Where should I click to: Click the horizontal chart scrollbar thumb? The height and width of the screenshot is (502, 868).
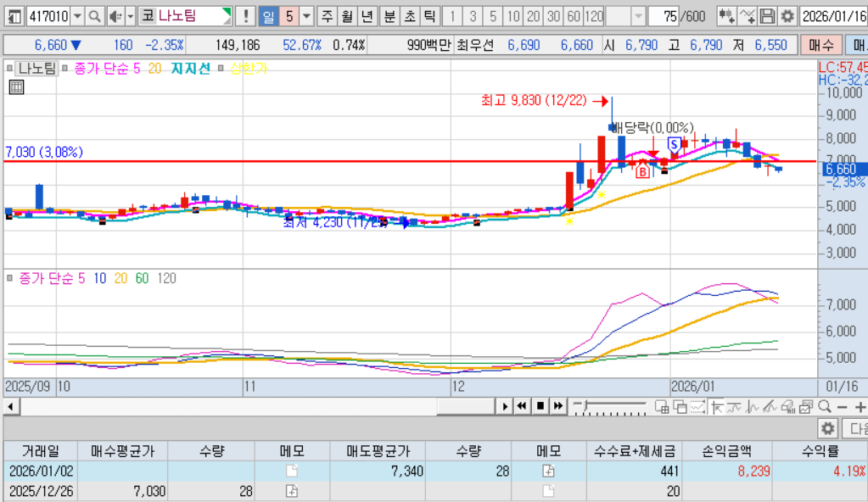(x=464, y=407)
